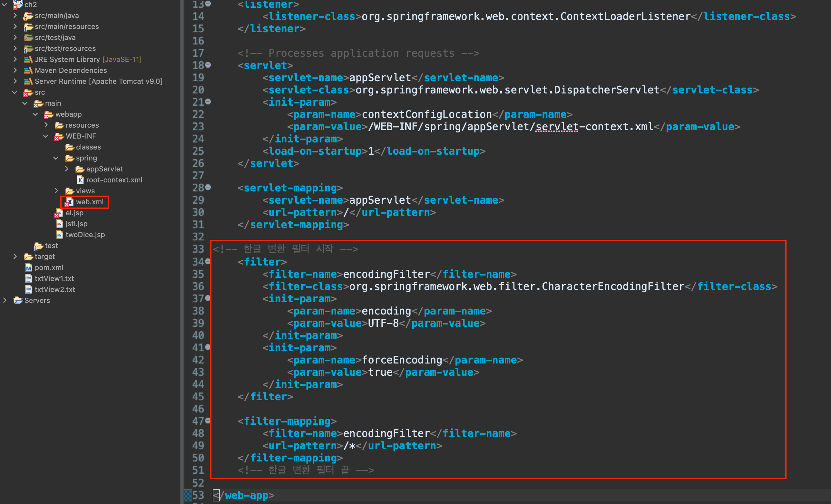Click the DispatcherServlet class text
Screen dimensions: 831x504
(606, 90)
